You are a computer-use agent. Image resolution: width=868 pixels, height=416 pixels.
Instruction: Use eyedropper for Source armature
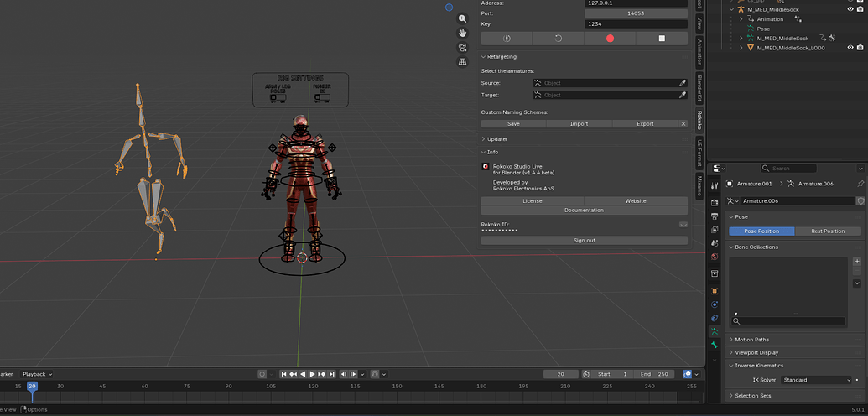(x=683, y=83)
